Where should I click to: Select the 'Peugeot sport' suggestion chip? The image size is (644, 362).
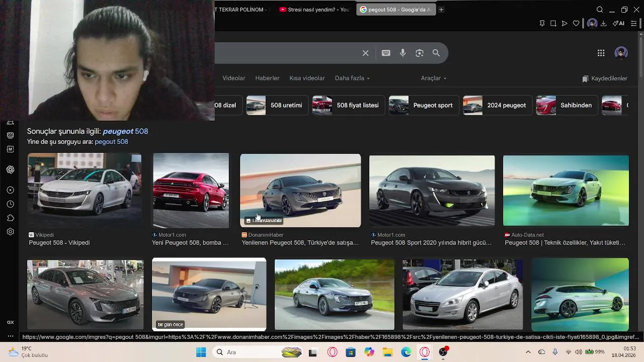point(424,105)
